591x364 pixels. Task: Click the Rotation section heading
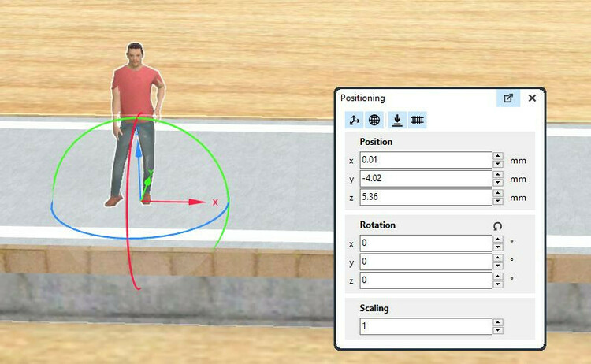[x=377, y=225]
